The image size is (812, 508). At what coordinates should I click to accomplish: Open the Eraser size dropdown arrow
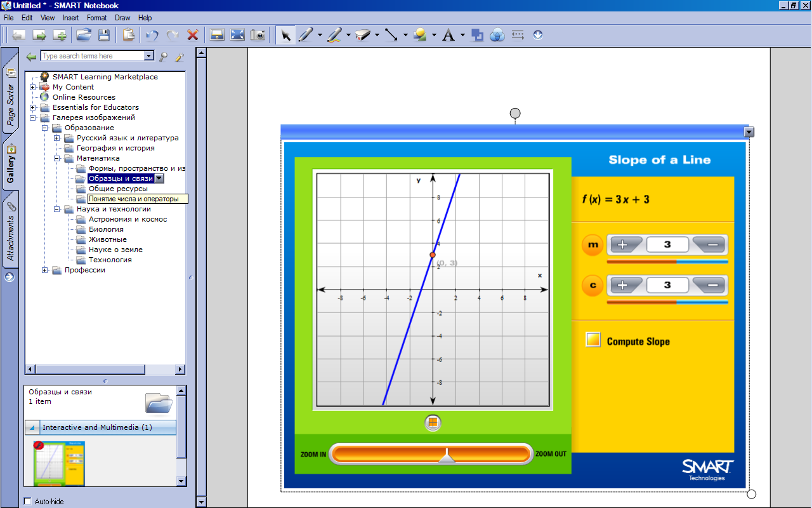377,35
